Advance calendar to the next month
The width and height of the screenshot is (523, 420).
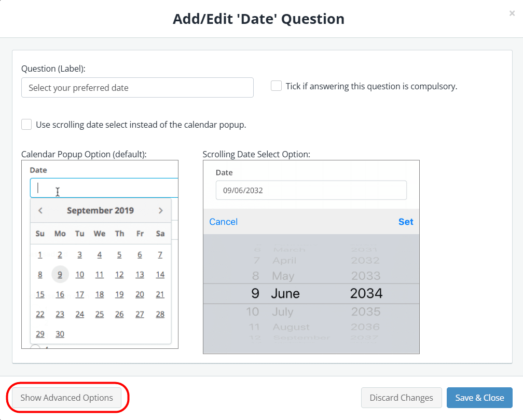[x=161, y=210]
